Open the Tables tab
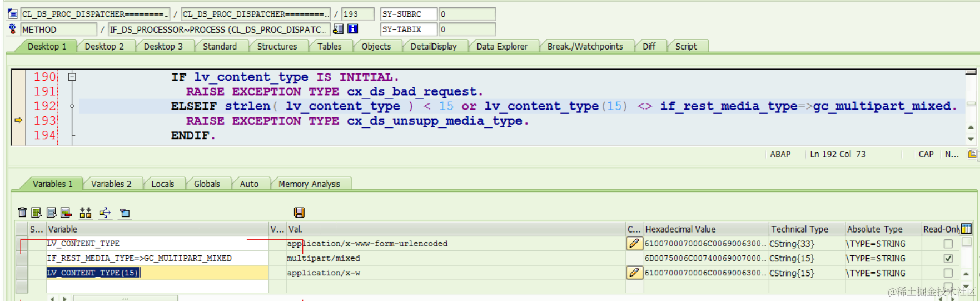The image size is (980, 301). (330, 46)
